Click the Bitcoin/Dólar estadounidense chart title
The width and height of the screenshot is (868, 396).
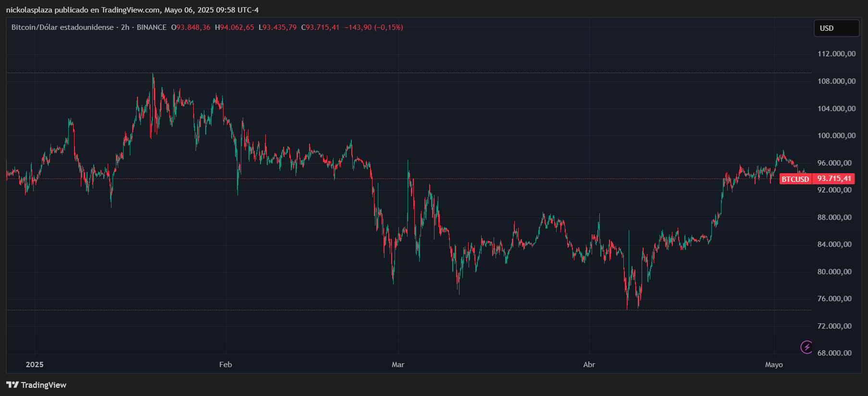[62, 27]
